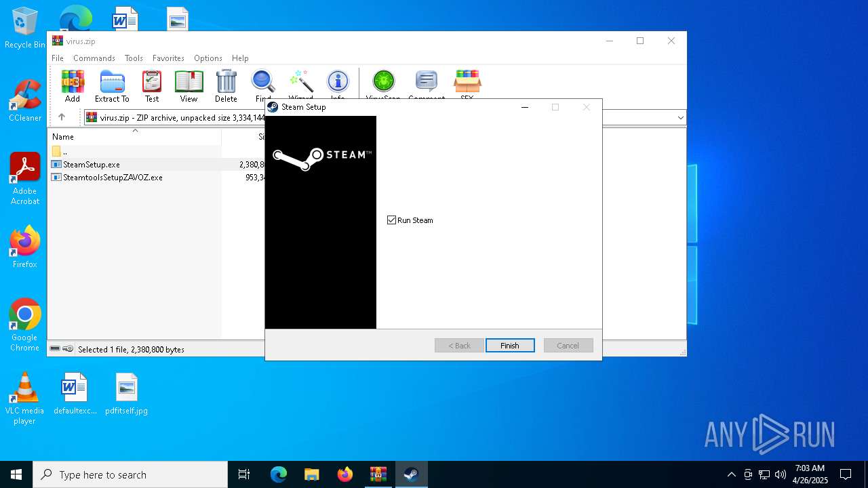The image size is (868, 488).
Task: Toggle the Run Steam checkbox
Action: pyautogui.click(x=391, y=220)
